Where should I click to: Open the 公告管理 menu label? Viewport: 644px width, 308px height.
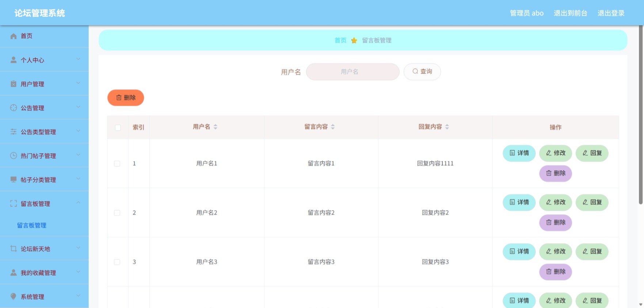point(33,108)
